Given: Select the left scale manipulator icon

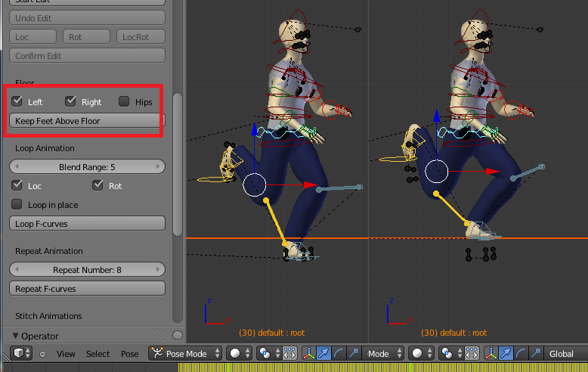Looking at the screenshot, I should tap(353, 353).
